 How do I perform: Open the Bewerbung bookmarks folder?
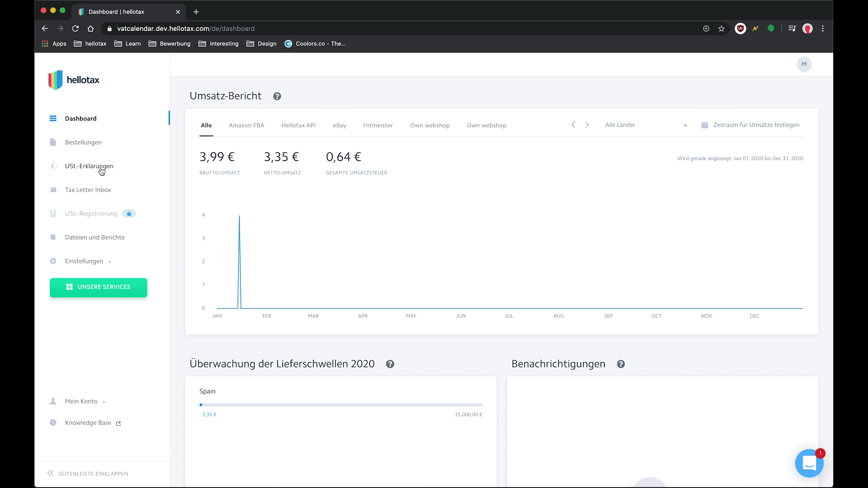[169, 44]
